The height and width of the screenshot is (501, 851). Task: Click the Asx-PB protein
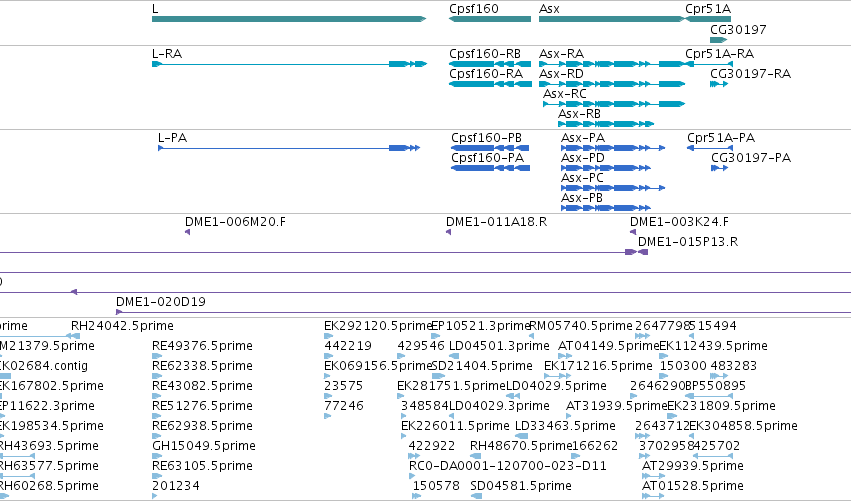[x=606, y=208]
